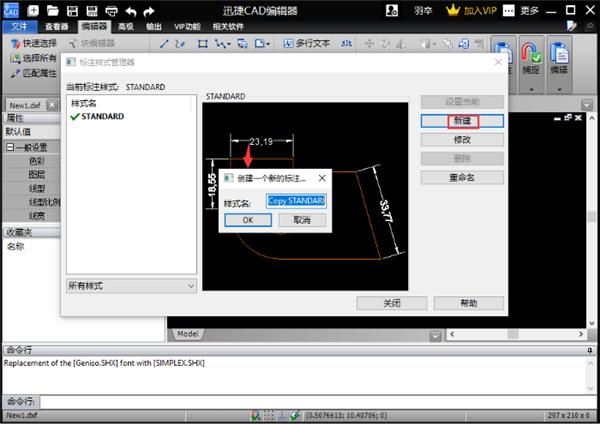Click the 新建 button

point(461,121)
